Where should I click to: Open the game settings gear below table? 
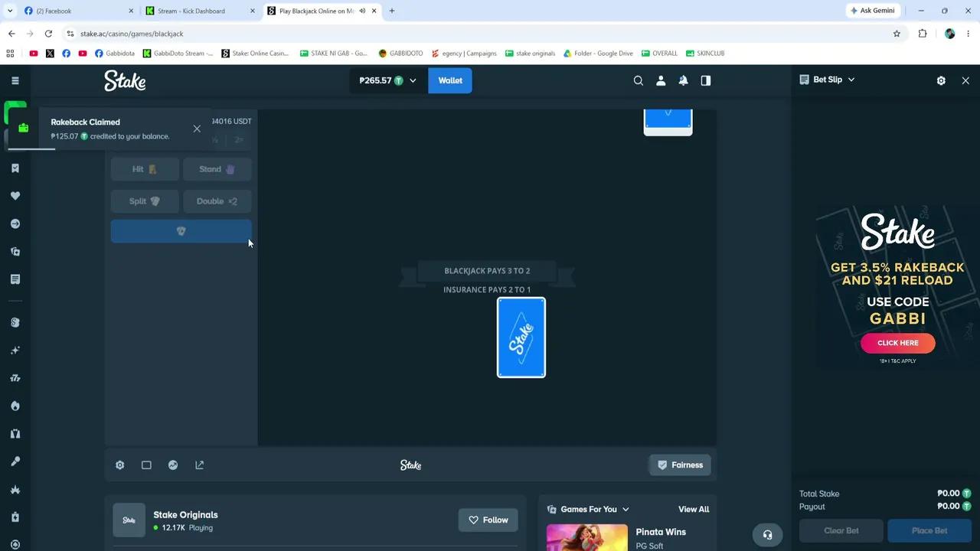click(120, 465)
